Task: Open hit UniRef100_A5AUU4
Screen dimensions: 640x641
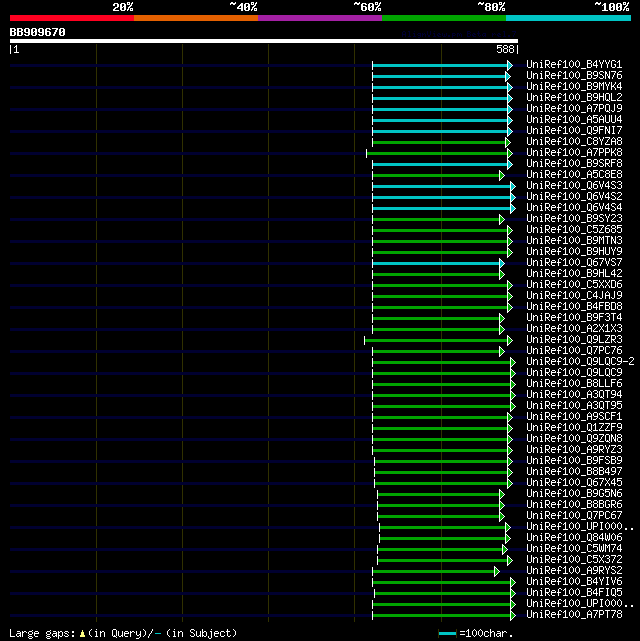Action: 574,120
